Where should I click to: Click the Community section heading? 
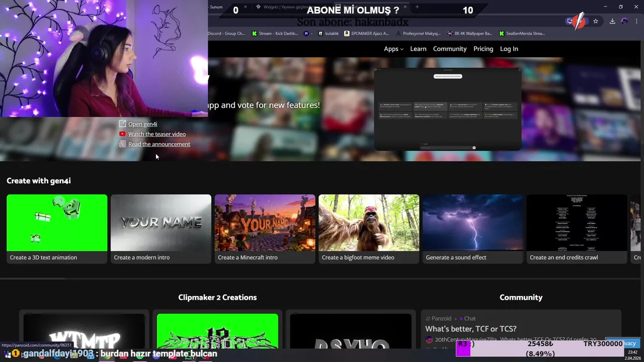click(521, 297)
